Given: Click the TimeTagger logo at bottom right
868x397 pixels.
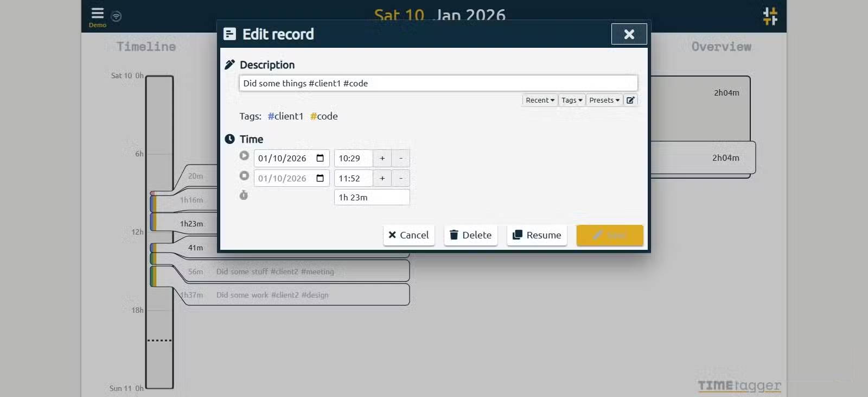Looking at the screenshot, I should pos(739,385).
